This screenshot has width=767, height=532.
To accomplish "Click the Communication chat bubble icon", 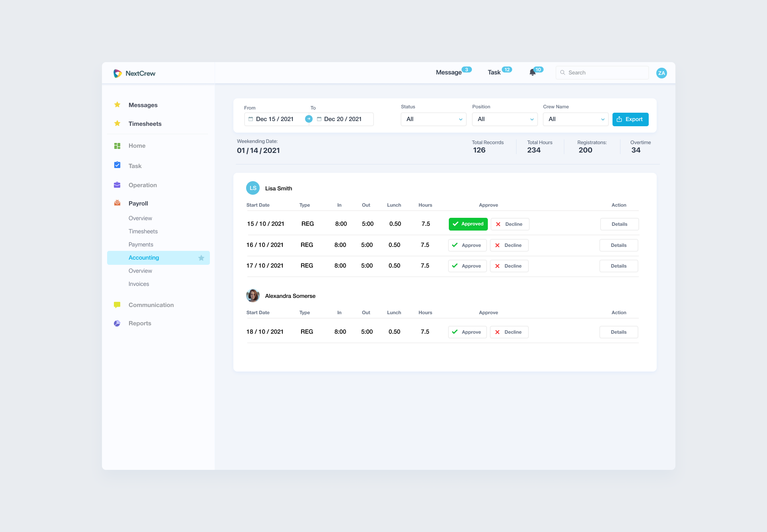I will (117, 305).
